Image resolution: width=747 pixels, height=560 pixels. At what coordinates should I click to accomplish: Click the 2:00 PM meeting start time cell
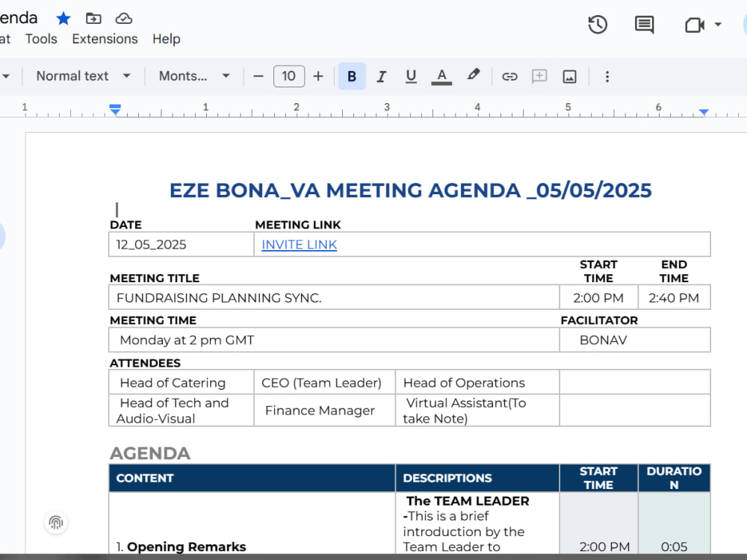(x=598, y=298)
